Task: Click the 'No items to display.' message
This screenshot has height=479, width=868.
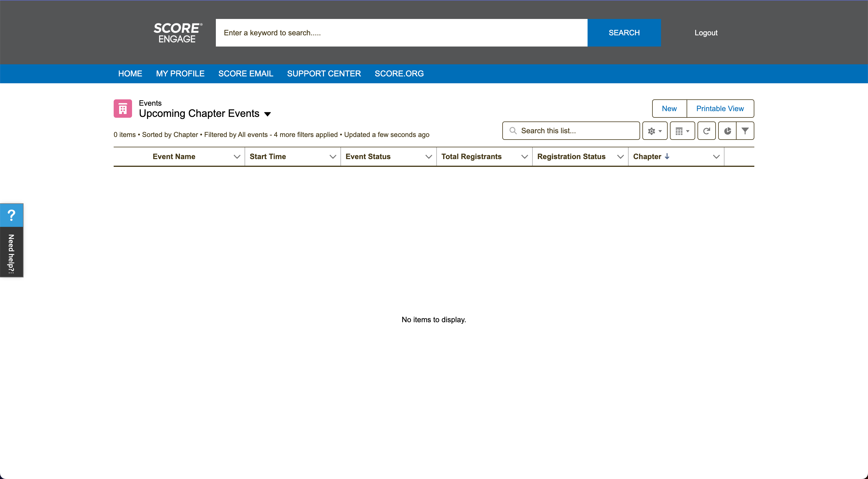Action: click(x=434, y=320)
